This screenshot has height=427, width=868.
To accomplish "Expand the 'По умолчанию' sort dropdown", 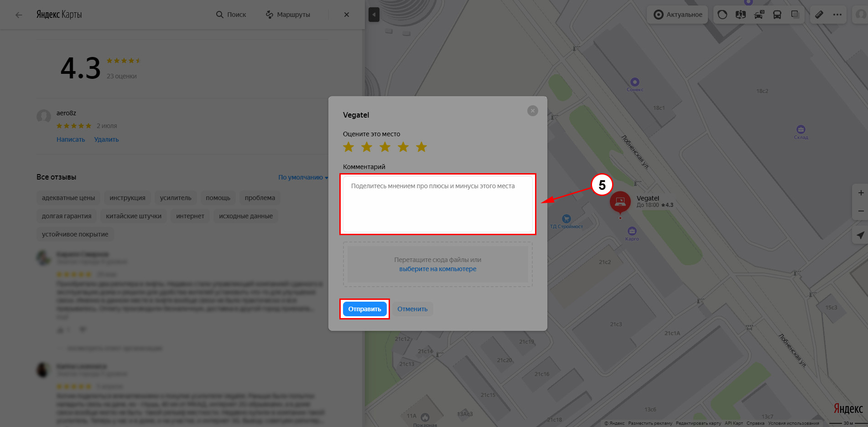I will tap(303, 177).
